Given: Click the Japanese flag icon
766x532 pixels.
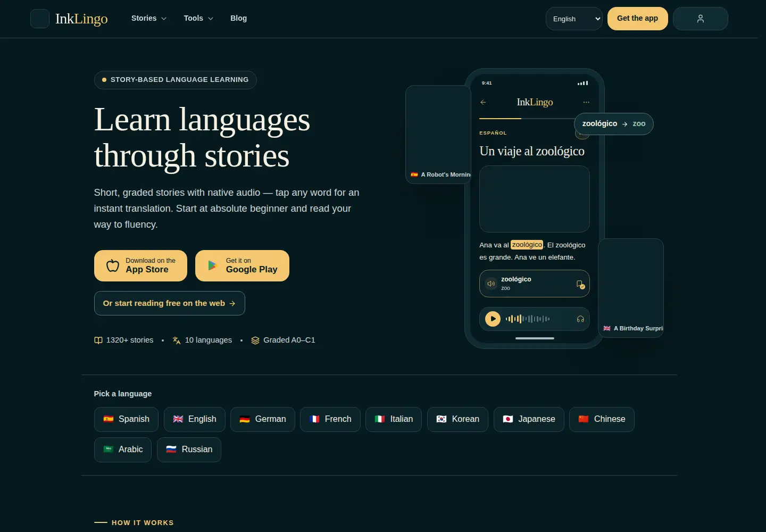Looking at the screenshot, I should 508,419.
